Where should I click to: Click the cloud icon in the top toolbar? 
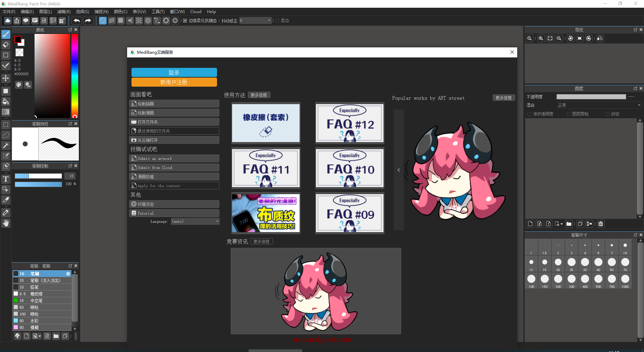point(7,21)
